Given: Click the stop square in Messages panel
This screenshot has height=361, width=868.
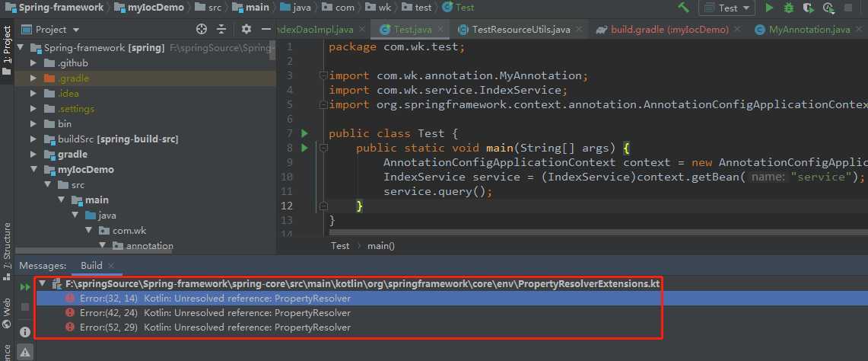Looking at the screenshot, I should (x=25, y=307).
